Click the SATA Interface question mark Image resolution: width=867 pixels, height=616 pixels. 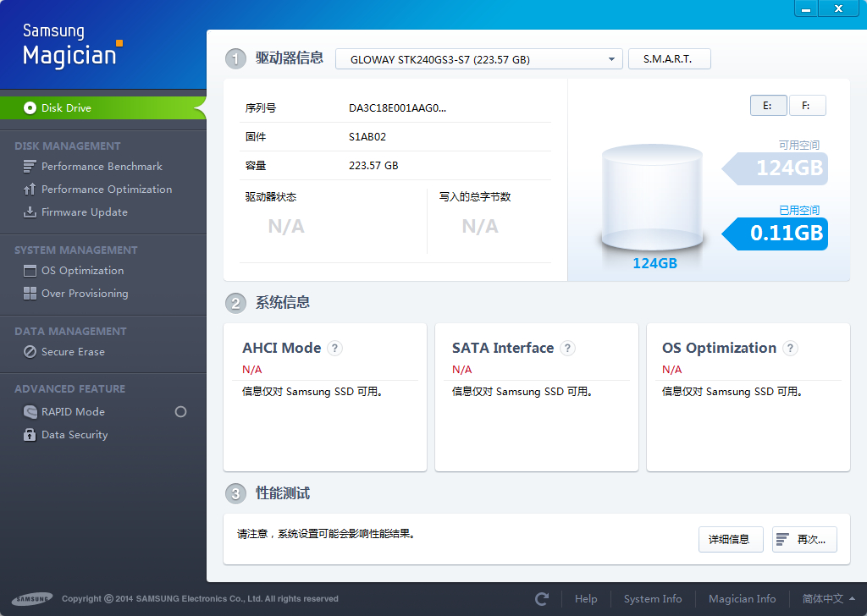click(x=567, y=348)
